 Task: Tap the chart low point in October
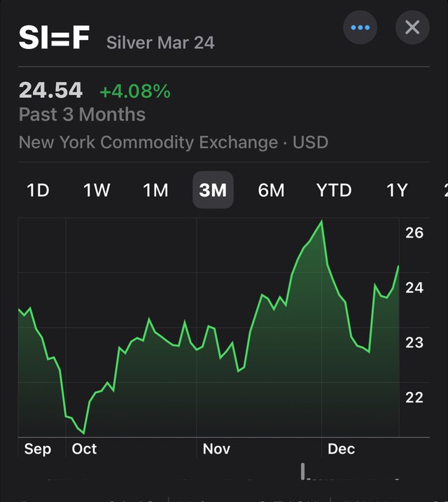click(x=84, y=433)
